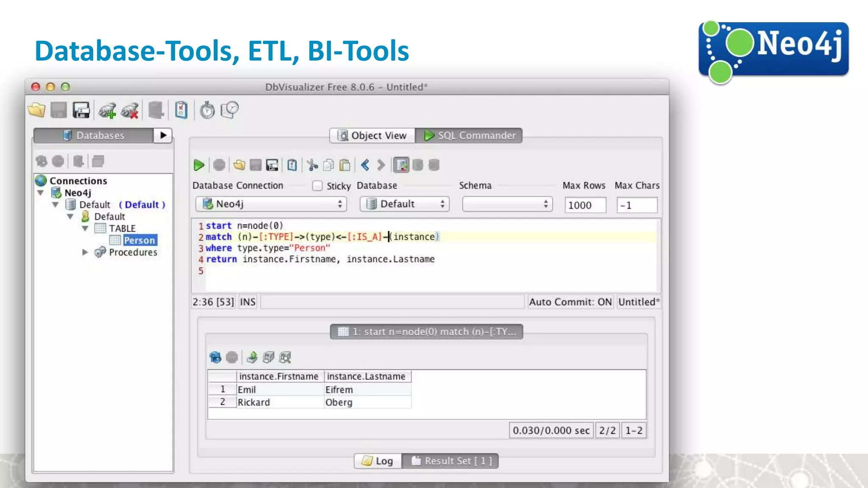Select result tab '1: start n=node(0) match'
This screenshot has height=488, width=868.
[426, 332]
